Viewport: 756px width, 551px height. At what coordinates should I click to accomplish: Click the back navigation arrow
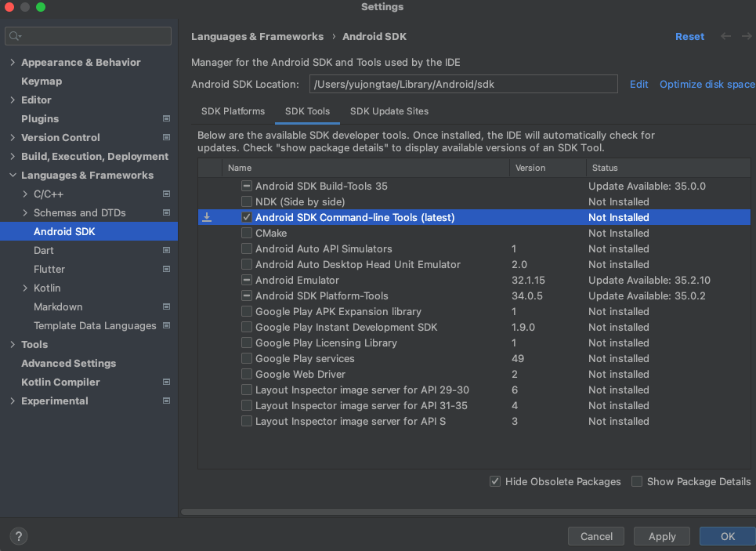(x=725, y=37)
